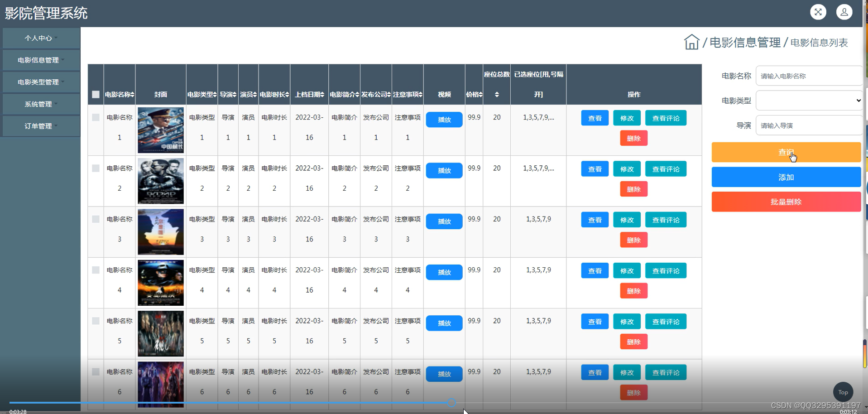Sort the 导演 column header

click(228, 95)
